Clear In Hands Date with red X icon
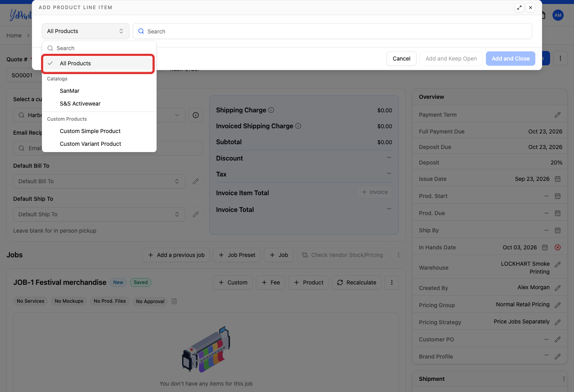Image resolution: width=574 pixels, height=392 pixels. 558,247
